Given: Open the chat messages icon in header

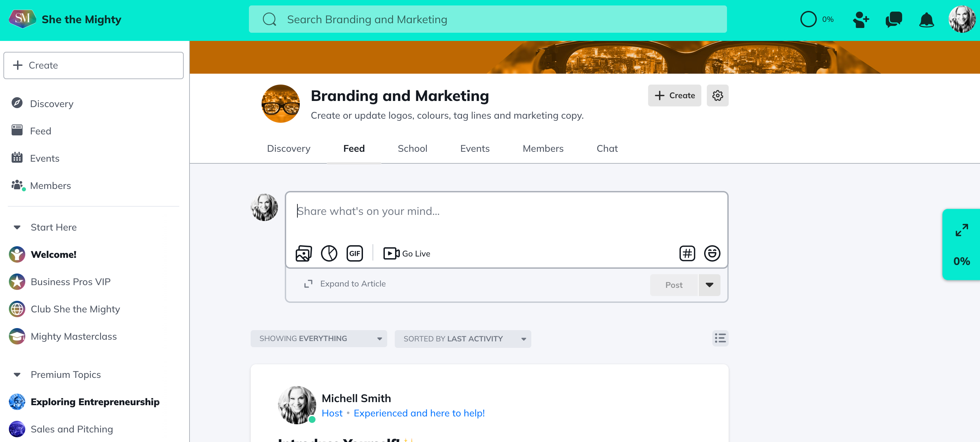Looking at the screenshot, I should [893, 19].
